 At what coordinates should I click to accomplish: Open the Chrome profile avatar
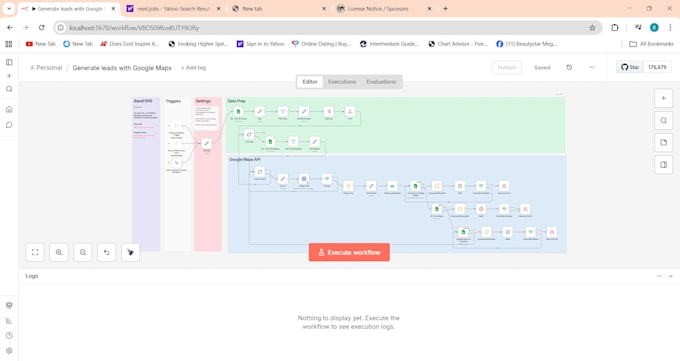click(654, 28)
